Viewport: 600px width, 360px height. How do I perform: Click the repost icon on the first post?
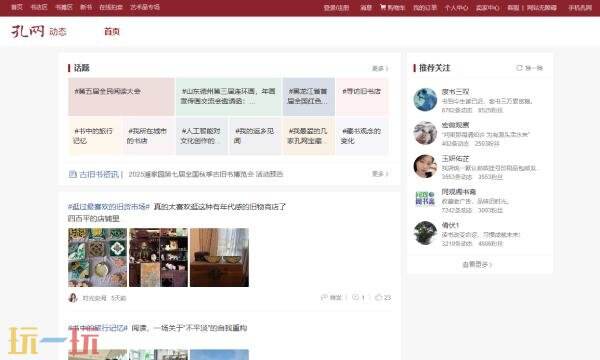click(324, 297)
